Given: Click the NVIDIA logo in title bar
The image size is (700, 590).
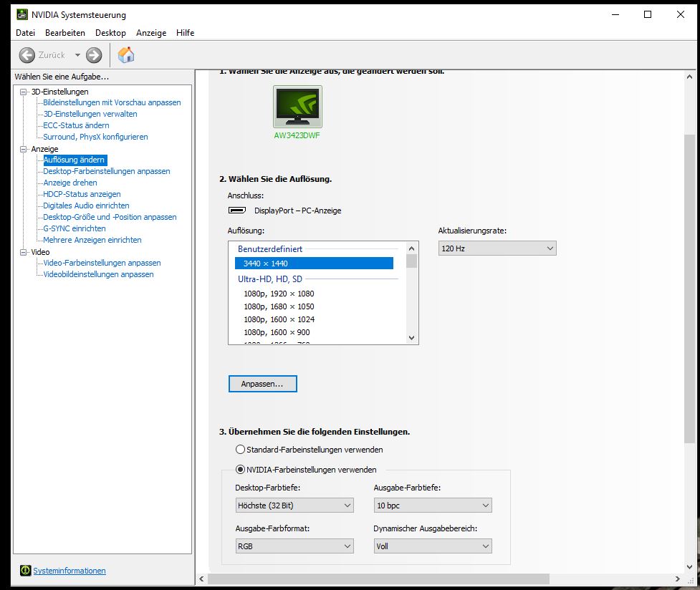Looking at the screenshot, I should coord(22,15).
